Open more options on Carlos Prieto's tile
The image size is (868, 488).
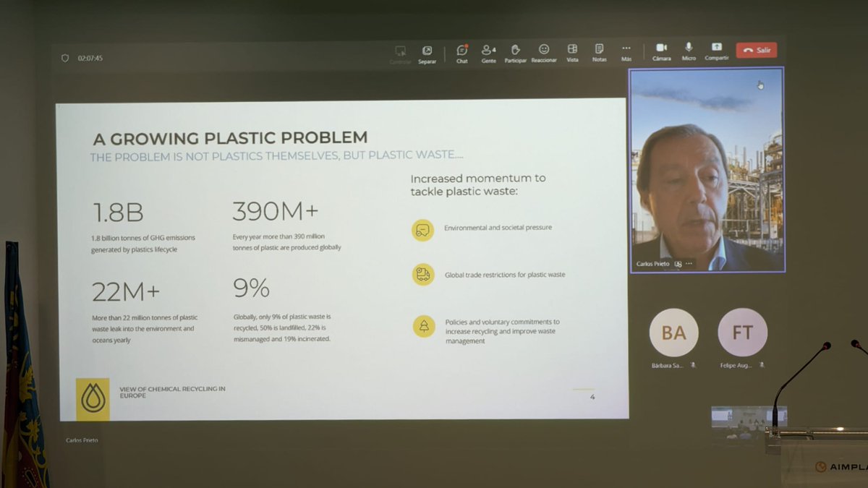[689, 264]
